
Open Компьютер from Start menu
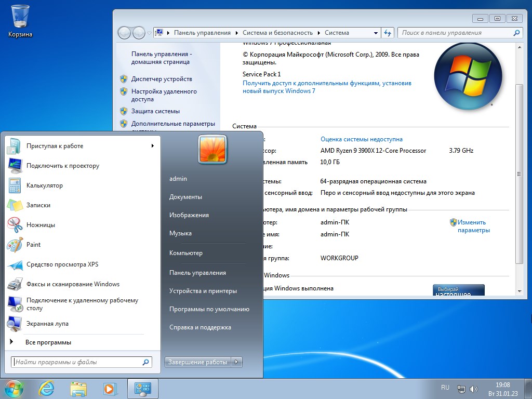pos(186,253)
